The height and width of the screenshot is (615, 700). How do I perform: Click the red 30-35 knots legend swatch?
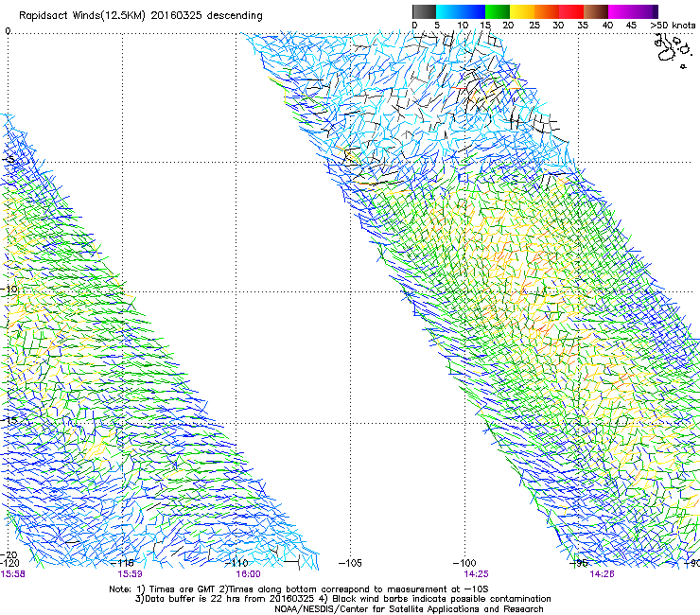coord(571,11)
